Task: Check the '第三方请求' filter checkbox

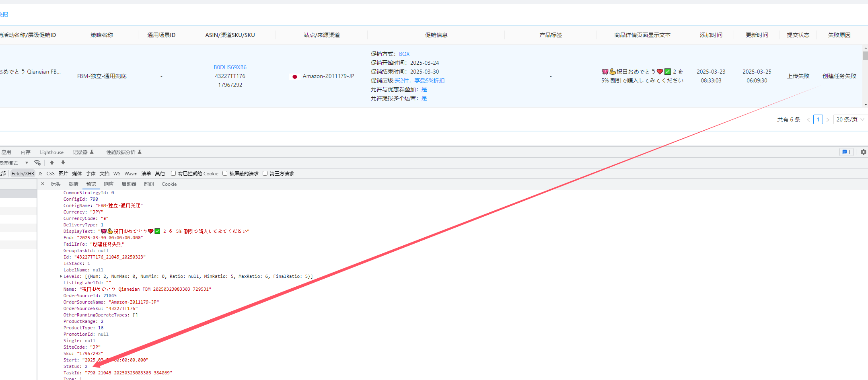Action: [265, 173]
